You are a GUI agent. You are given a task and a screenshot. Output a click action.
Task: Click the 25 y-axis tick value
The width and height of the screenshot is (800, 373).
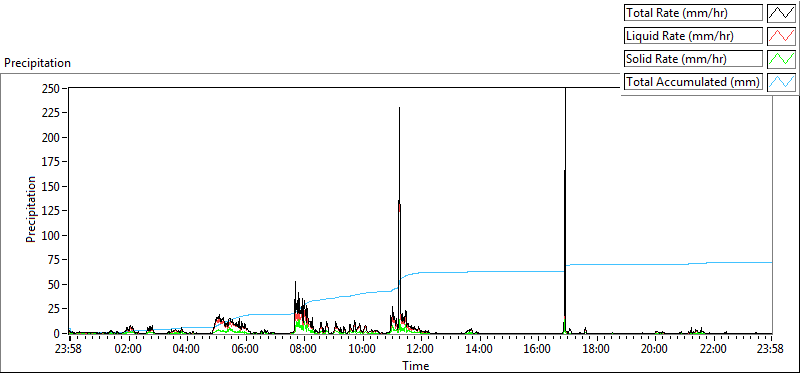click(54, 309)
